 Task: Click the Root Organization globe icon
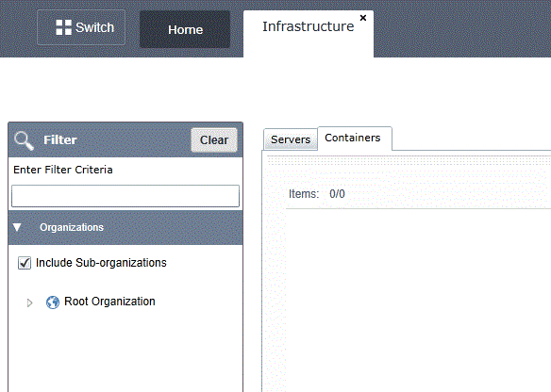[x=53, y=302]
